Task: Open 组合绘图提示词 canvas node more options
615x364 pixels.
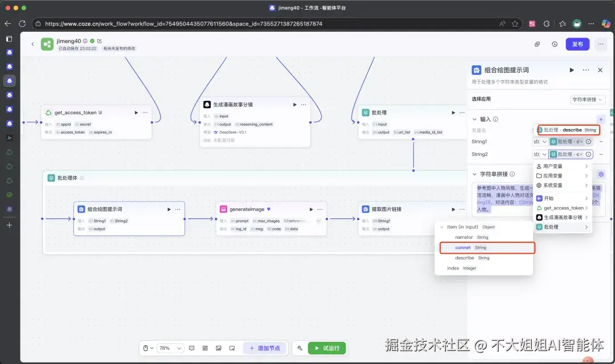Action: 178,209
